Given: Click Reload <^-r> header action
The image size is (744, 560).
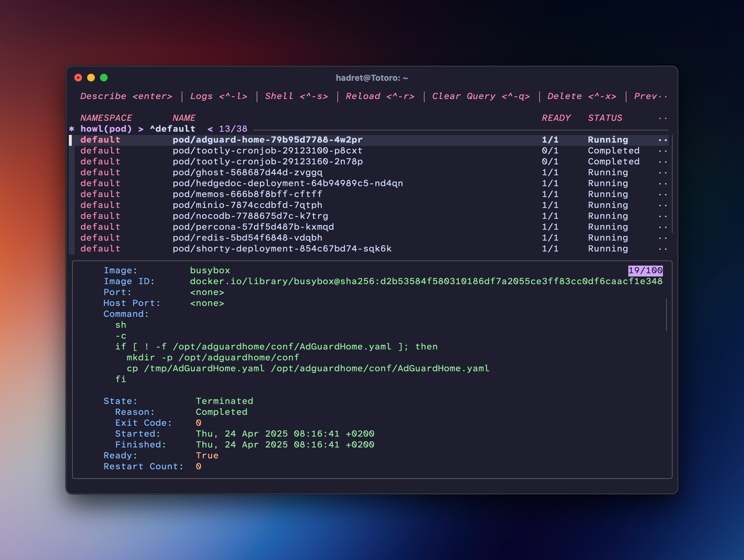Looking at the screenshot, I should (x=380, y=96).
